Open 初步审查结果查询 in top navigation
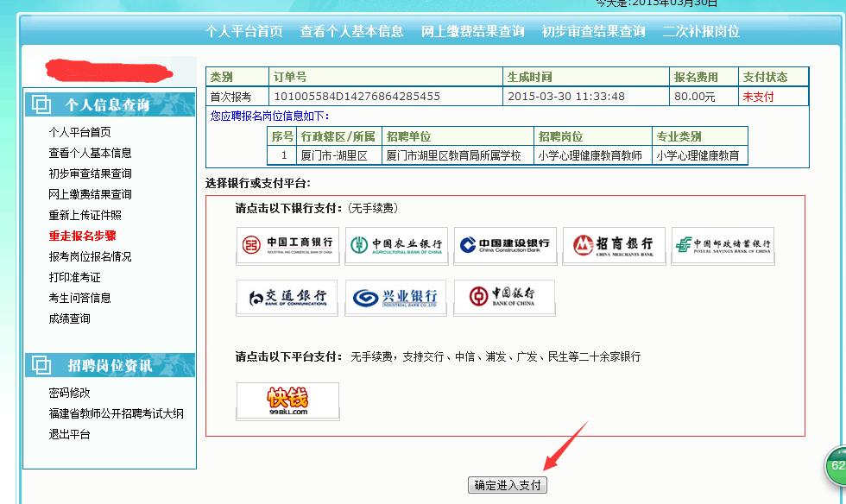Viewport: 846px width, 504px height. 593,31
